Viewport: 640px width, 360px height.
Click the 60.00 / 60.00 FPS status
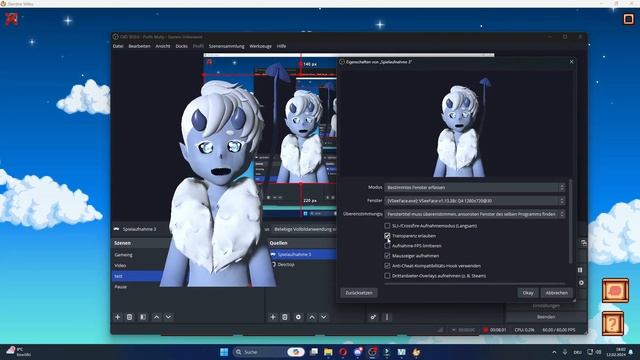click(x=559, y=330)
